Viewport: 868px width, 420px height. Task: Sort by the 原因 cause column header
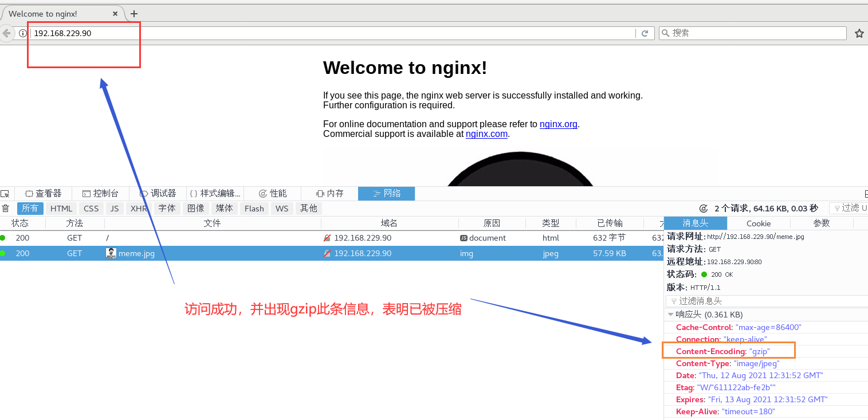tap(492, 223)
